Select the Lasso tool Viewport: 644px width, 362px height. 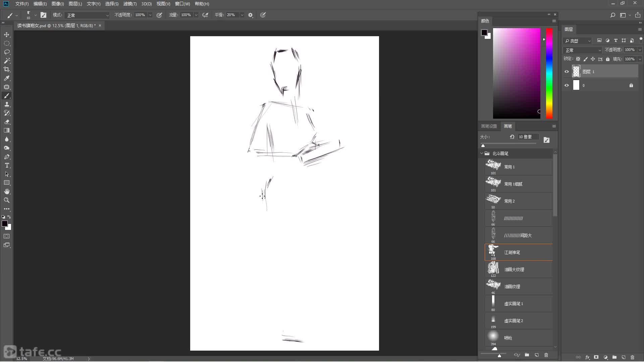(x=7, y=52)
